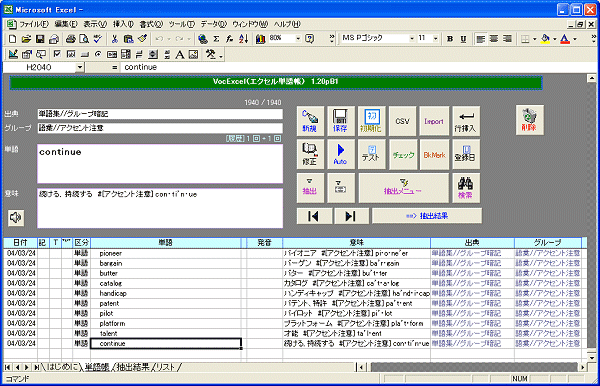Open the fill color dropdown arrow
600x386 pixels.
point(554,39)
